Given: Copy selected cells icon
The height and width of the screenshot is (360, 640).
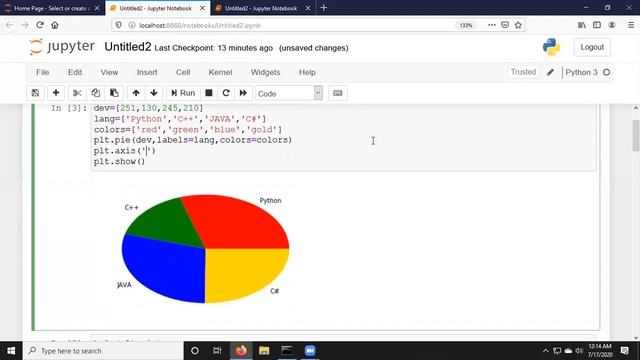Looking at the screenshot, I should [x=96, y=93].
